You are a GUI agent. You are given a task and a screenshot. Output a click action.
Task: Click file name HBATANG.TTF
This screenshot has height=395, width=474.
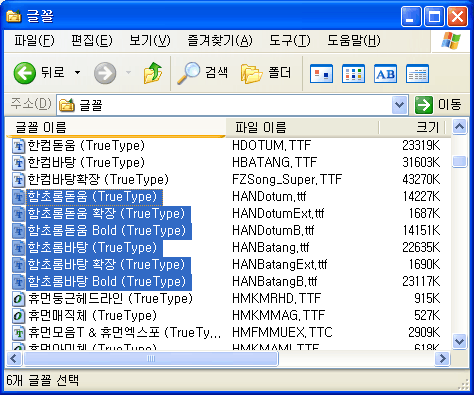pos(274,163)
